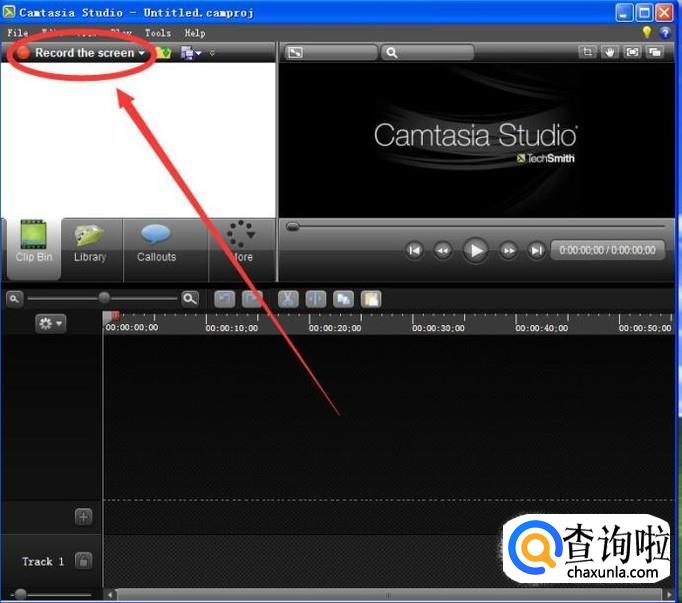Click the Record the screen button
Viewport: 682px width, 603px height.
coord(80,53)
